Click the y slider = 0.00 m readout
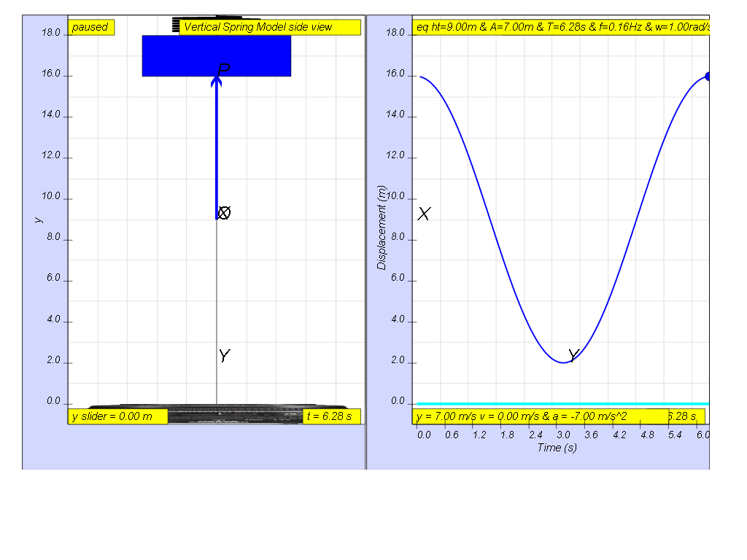Screen dimensions: 747x560 pyautogui.click(x=118, y=416)
